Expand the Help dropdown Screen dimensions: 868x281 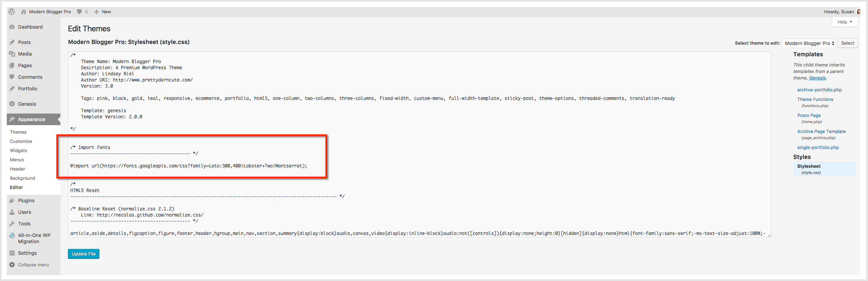(845, 22)
